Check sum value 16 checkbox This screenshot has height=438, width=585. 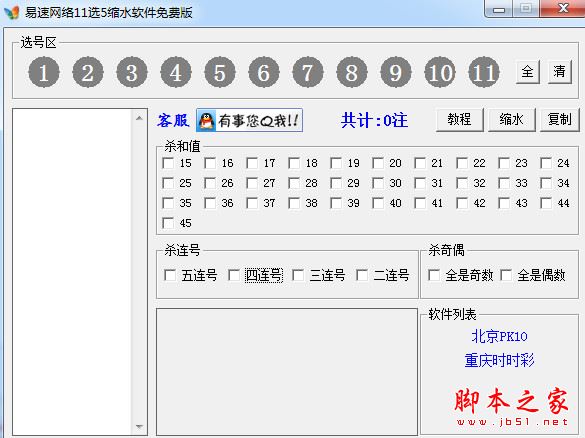coord(210,163)
